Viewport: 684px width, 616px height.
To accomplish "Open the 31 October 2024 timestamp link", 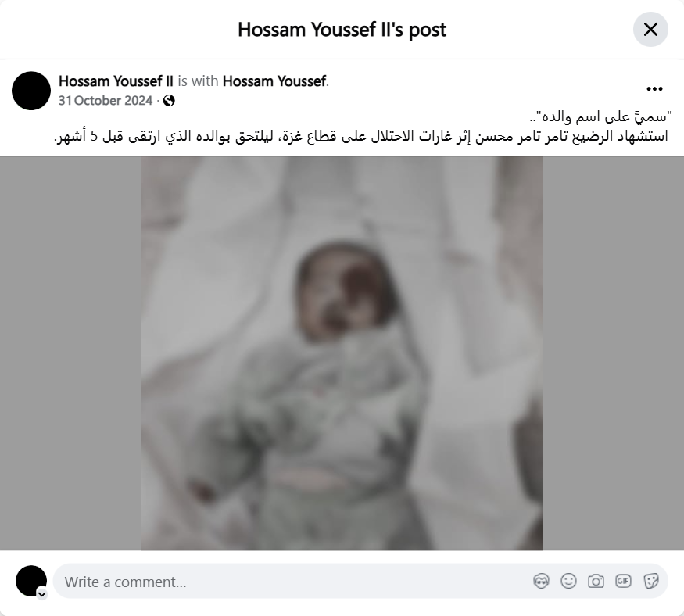I will 105,101.
